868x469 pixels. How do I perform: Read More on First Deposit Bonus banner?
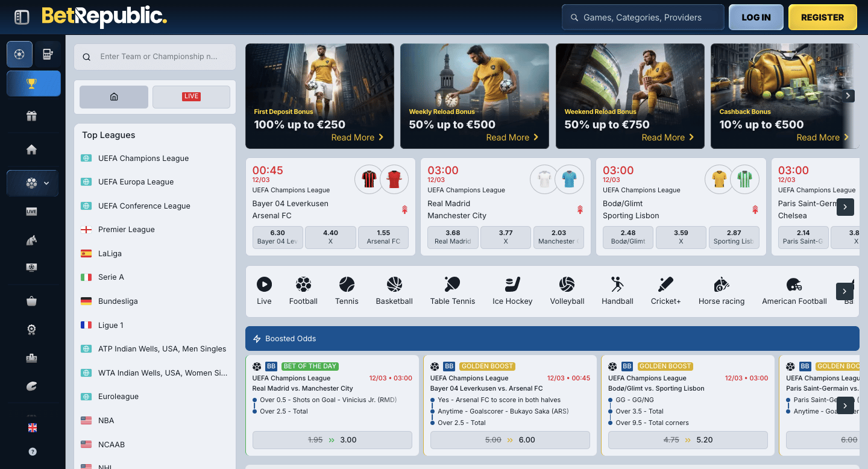[357, 137]
